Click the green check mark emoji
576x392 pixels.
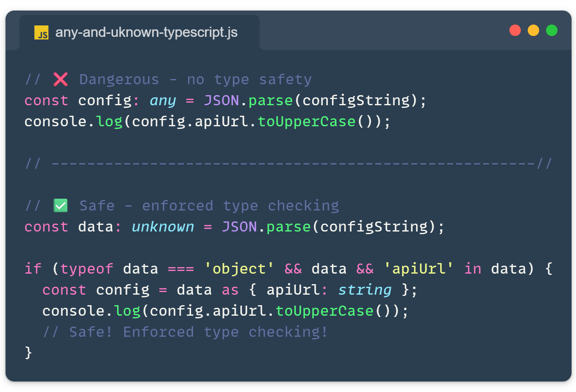(x=60, y=206)
